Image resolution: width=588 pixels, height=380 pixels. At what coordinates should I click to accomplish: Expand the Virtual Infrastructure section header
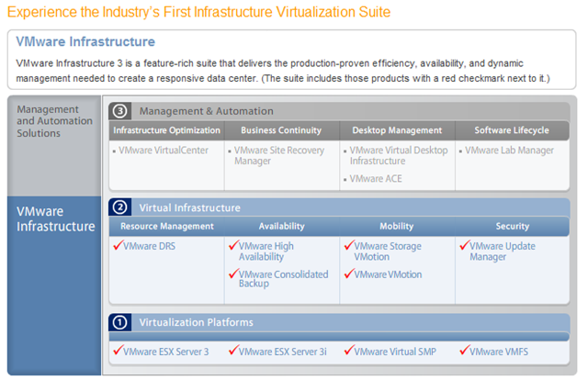click(x=189, y=207)
